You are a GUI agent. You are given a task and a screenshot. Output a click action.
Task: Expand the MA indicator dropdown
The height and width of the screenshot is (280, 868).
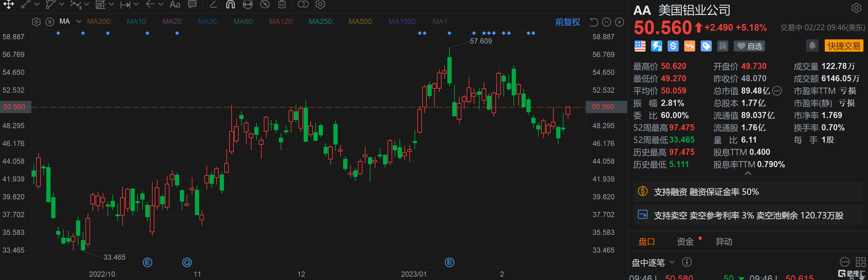click(78, 21)
